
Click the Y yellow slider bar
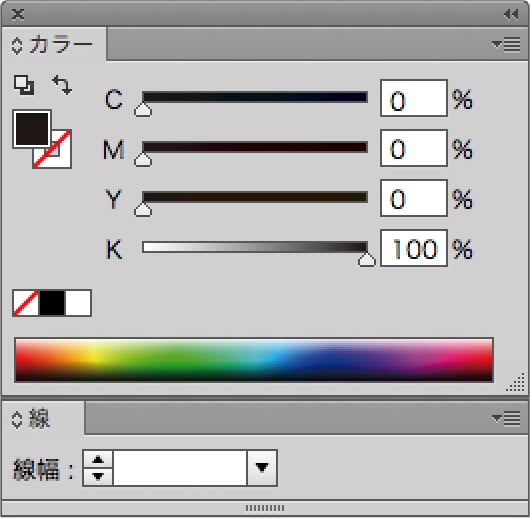tap(255, 197)
